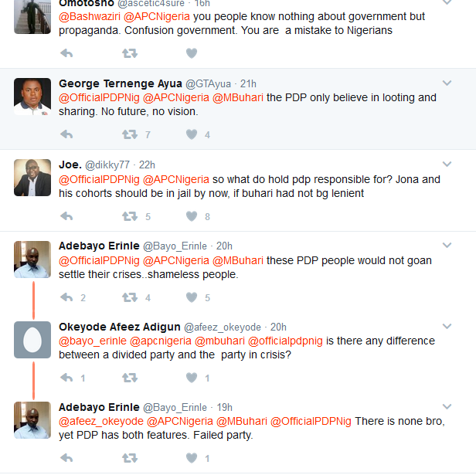Retweet Adebayo Erinle's 'shameless people' tweet
476x475 pixels.
[x=130, y=297]
